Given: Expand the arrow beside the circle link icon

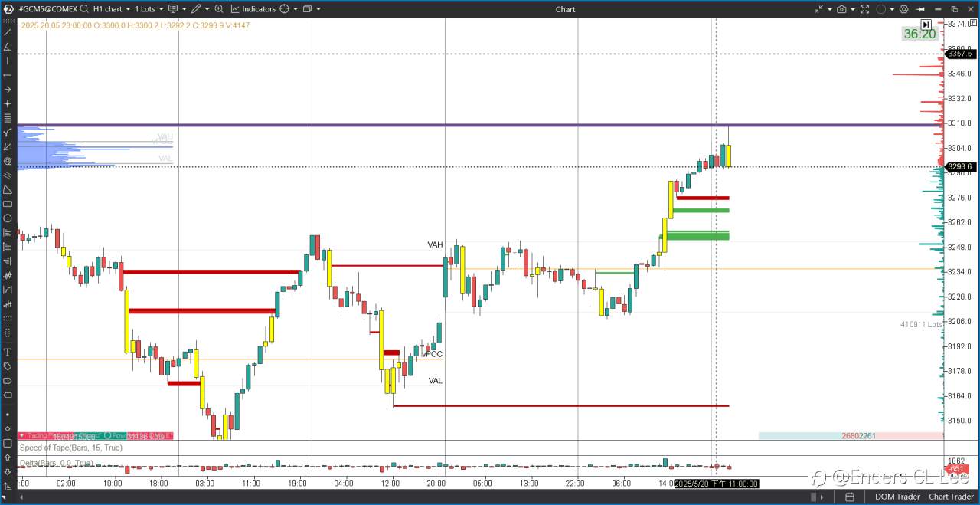Looking at the screenshot, I should (893, 9).
